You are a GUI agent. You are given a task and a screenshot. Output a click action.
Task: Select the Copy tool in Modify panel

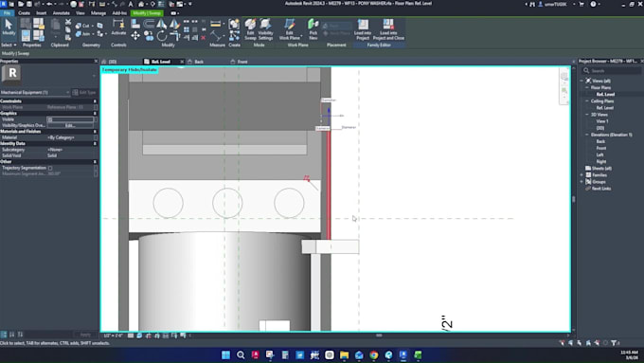(149, 36)
